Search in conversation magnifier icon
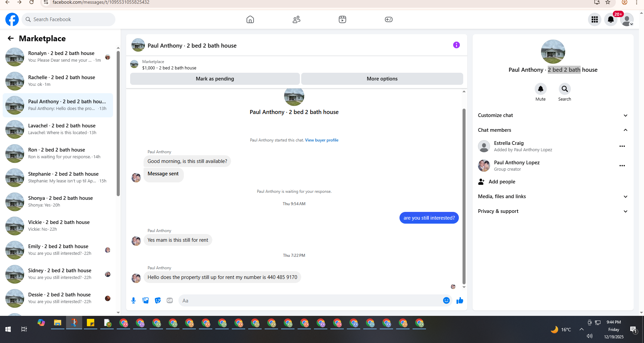Image resolution: width=644 pixels, height=343 pixels. [x=565, y=89]
